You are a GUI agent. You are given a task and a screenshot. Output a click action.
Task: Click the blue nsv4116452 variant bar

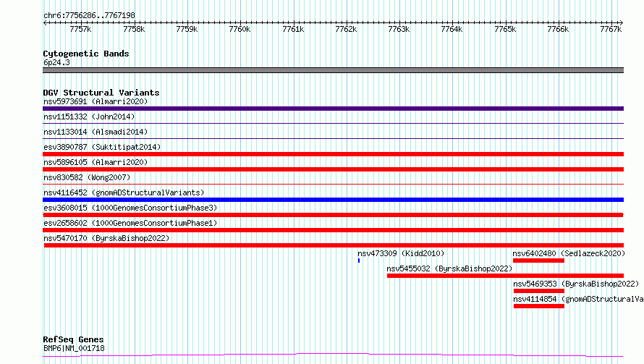tap(333, 200)
